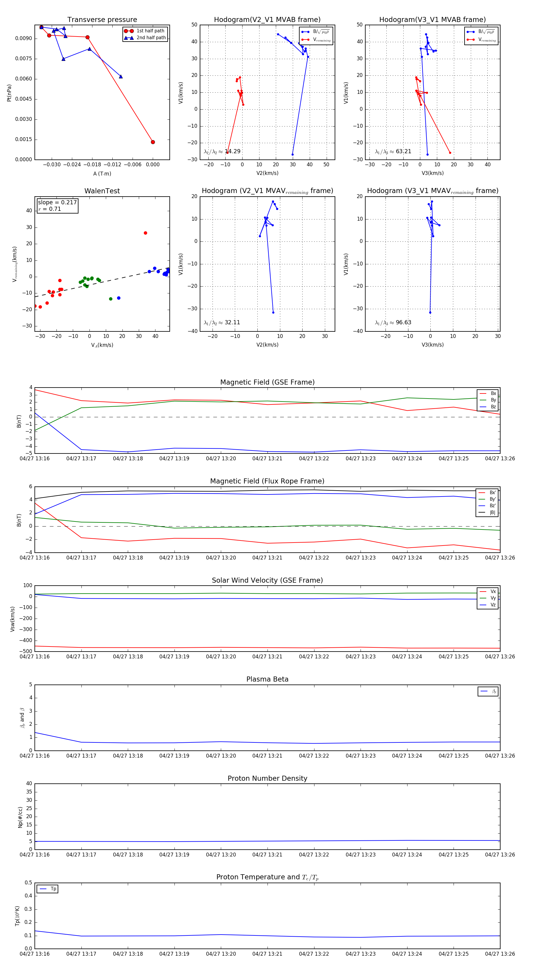The height and width of the screenshot is (980, 535).
Task: Click 'A (T·m)' axis label
Action: tap(102, 173)
